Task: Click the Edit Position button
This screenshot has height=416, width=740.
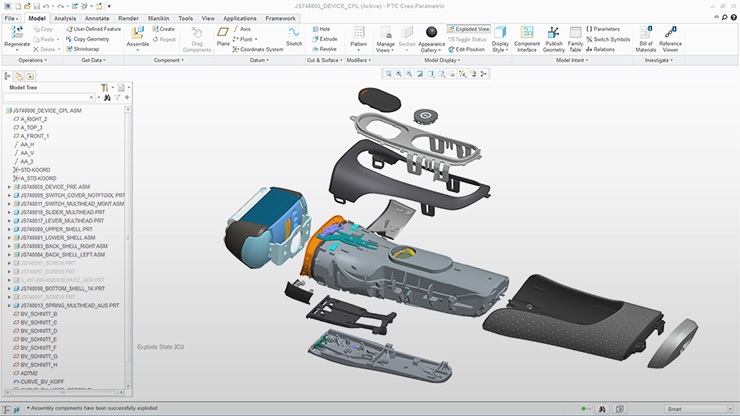Action: click(467, 49)
